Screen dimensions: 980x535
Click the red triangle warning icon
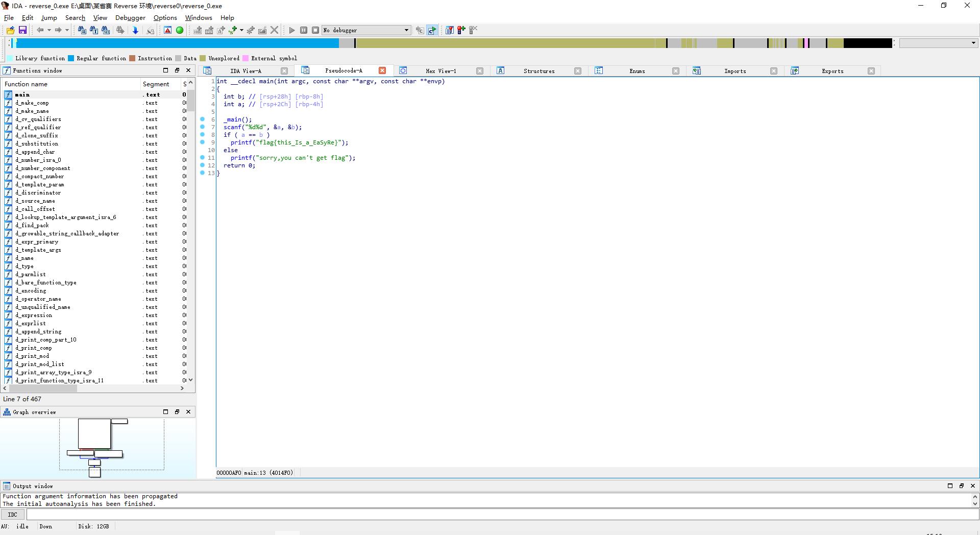[x=167, y=30]
